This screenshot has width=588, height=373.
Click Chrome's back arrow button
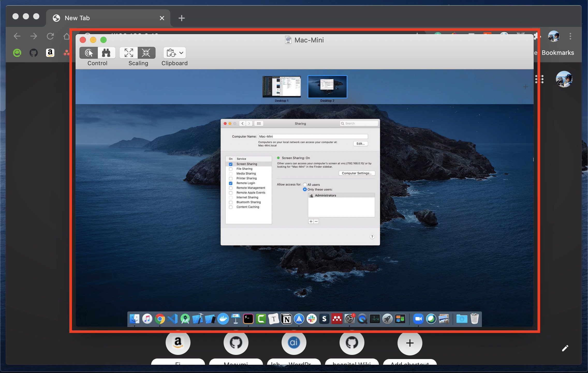pos(17,36)
